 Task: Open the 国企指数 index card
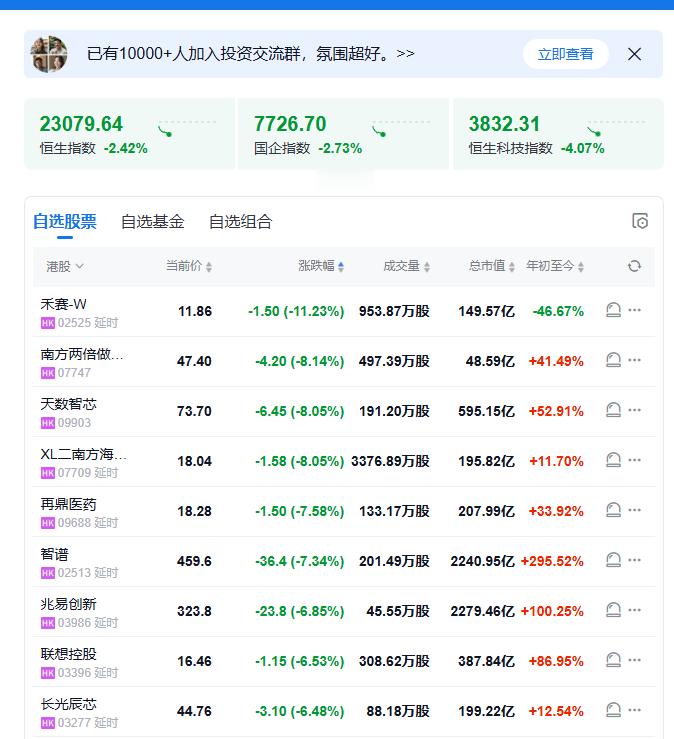[343, 134]
